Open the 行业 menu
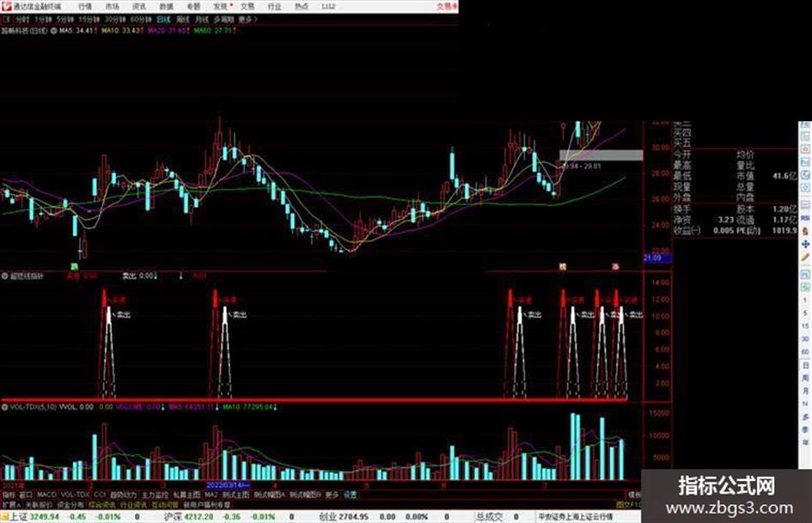The image size is (812, 523). pyautogui.click(x=274, y=6)
